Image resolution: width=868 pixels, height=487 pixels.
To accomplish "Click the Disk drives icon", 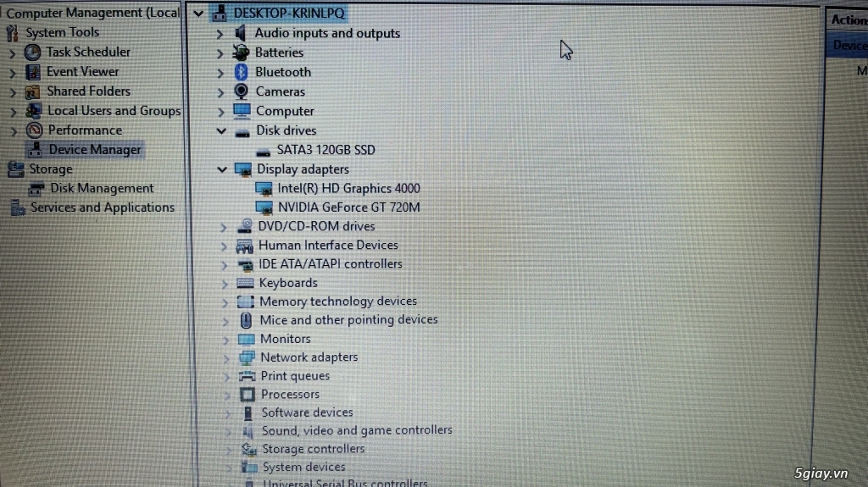I will coord(242,133).
